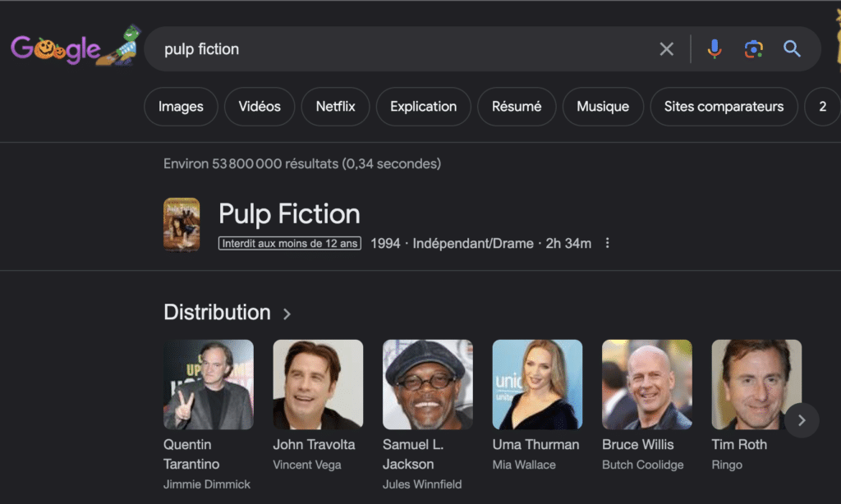841x504 pixels.
Task: Start voice search with the microphone icon
Action: (x=715, y=48)
